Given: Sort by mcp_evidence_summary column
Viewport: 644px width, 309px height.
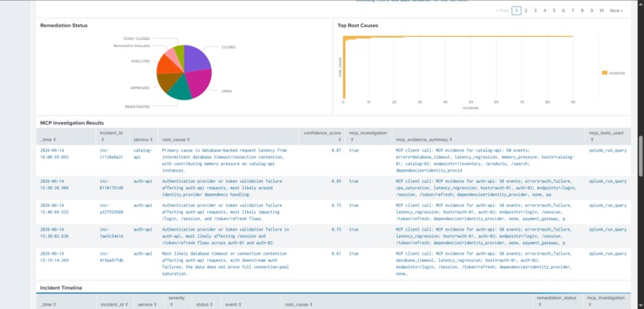Looking at the screenshot, I should point(424,140).
